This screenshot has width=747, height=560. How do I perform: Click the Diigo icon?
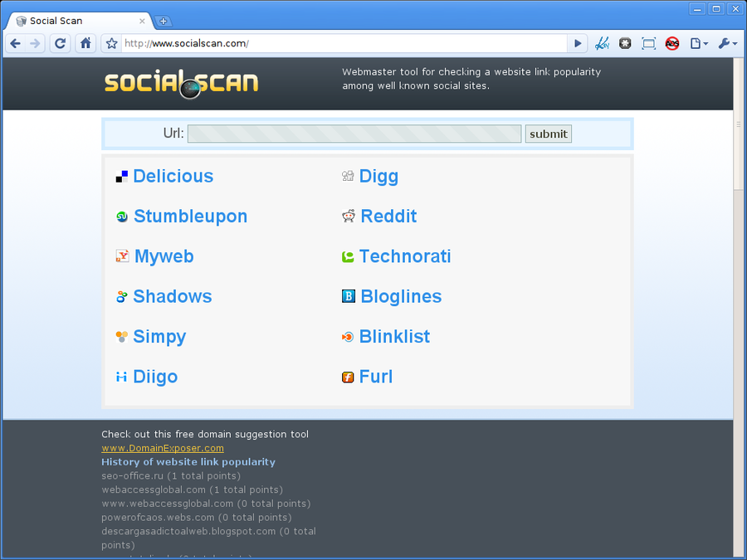[x=121, y=377]
